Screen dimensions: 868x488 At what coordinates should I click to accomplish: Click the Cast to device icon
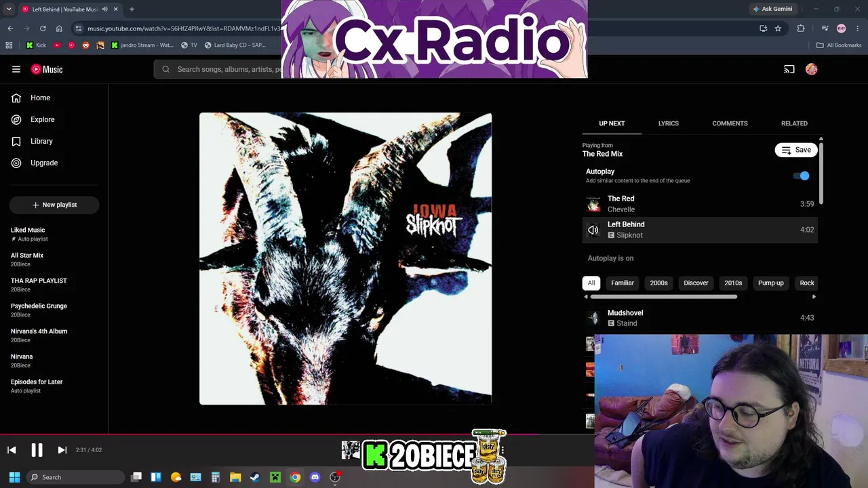pyautogui.click(x=789, y=69)
